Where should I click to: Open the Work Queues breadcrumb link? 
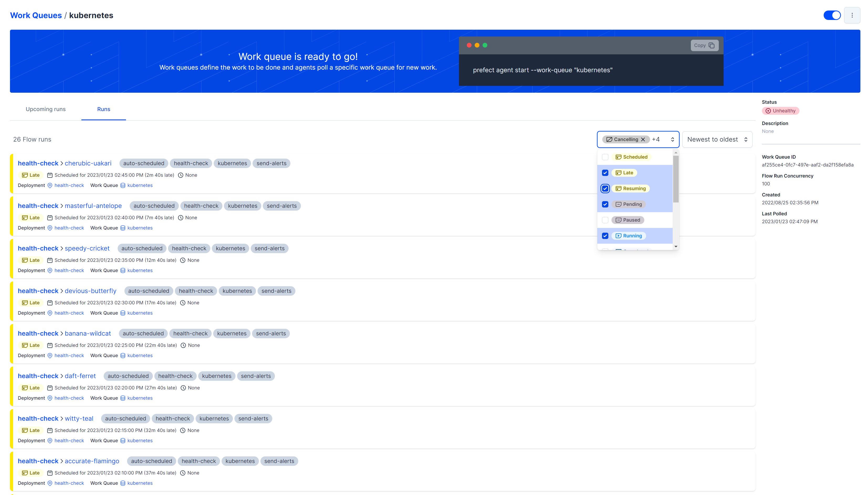(36, 15)
